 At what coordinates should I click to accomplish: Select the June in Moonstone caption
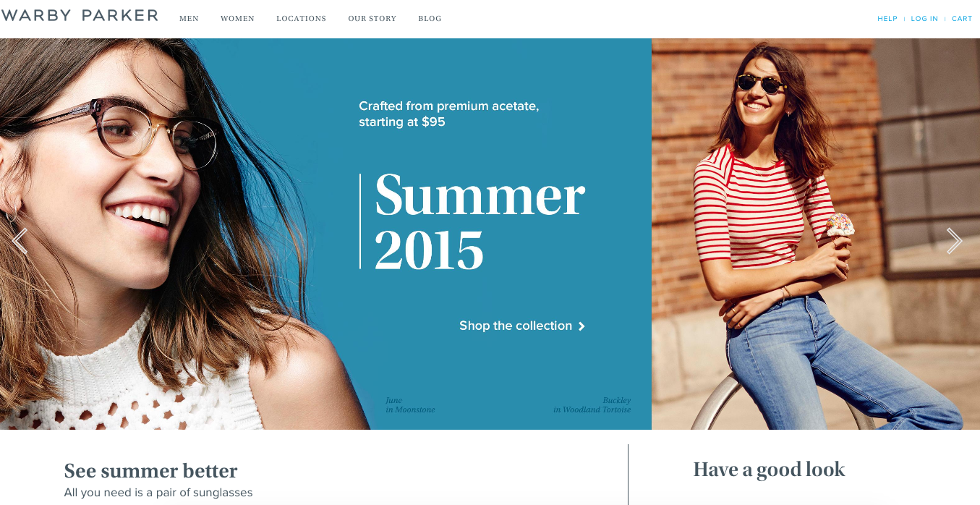point(410,405)
